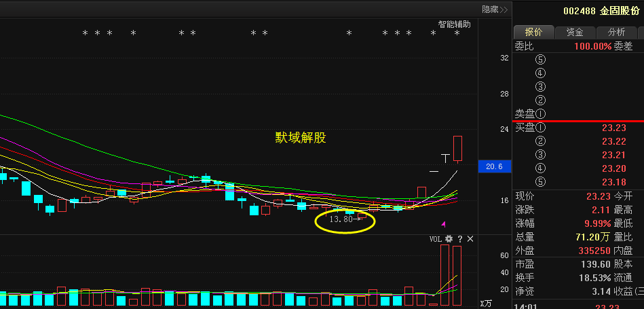The image size is (644, 309).
Task: Switch to the 分析 tab
Action: tap(616, 32)
